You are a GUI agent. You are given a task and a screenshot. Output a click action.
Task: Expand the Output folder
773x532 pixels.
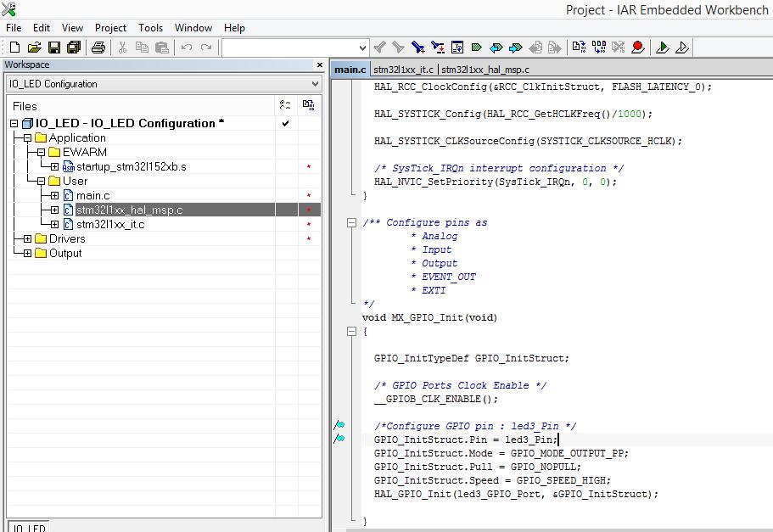[28, 254]
